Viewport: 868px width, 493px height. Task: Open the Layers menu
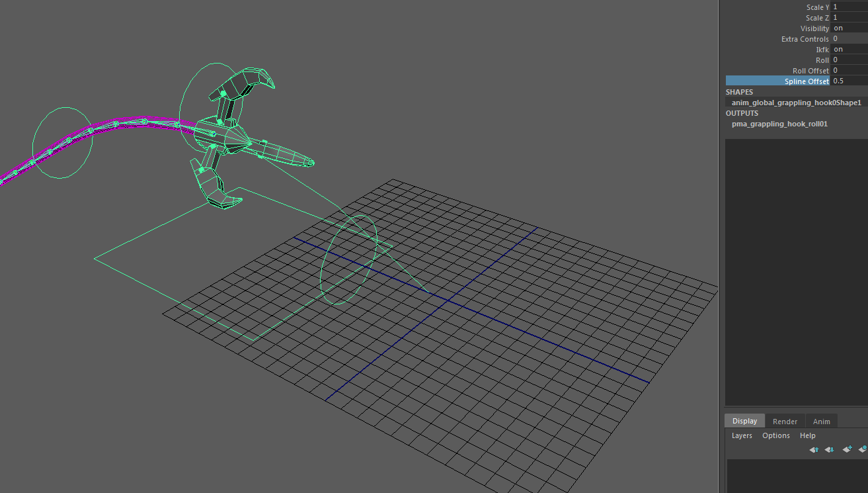pos(742,435)
